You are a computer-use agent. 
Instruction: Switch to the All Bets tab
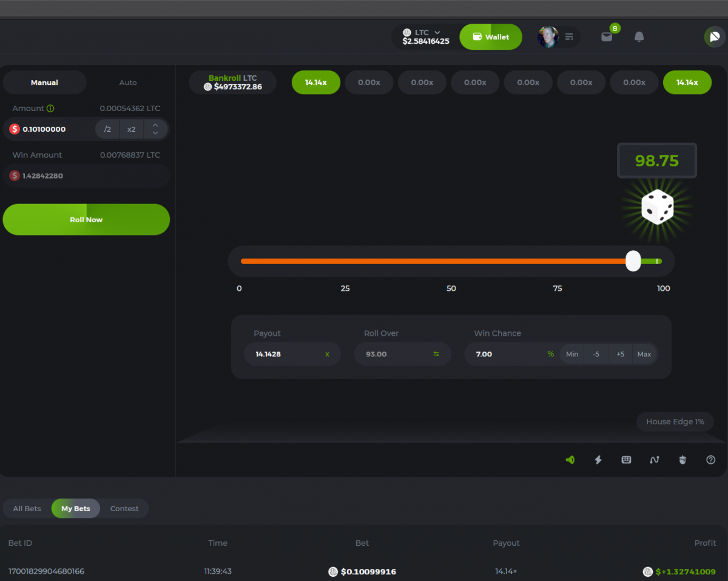(27, 509)
